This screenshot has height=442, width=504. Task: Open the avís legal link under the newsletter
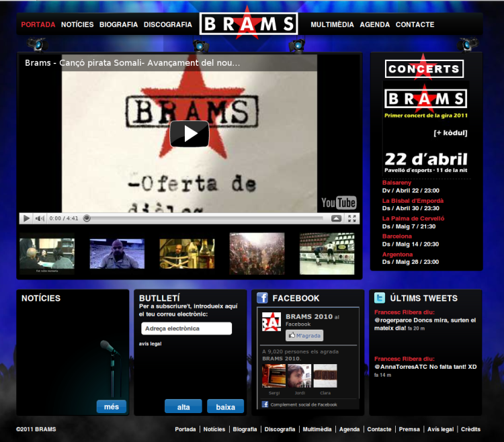[x=150, y=344]
